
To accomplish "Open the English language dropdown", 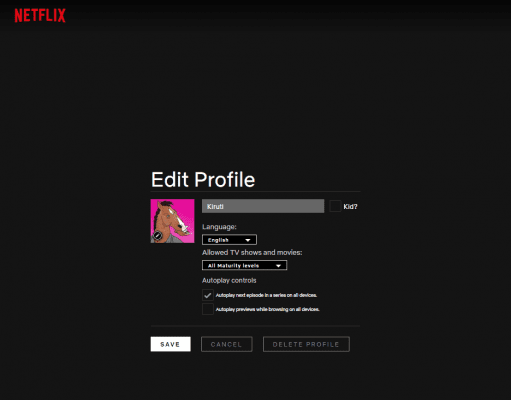I will coord(229,240).
